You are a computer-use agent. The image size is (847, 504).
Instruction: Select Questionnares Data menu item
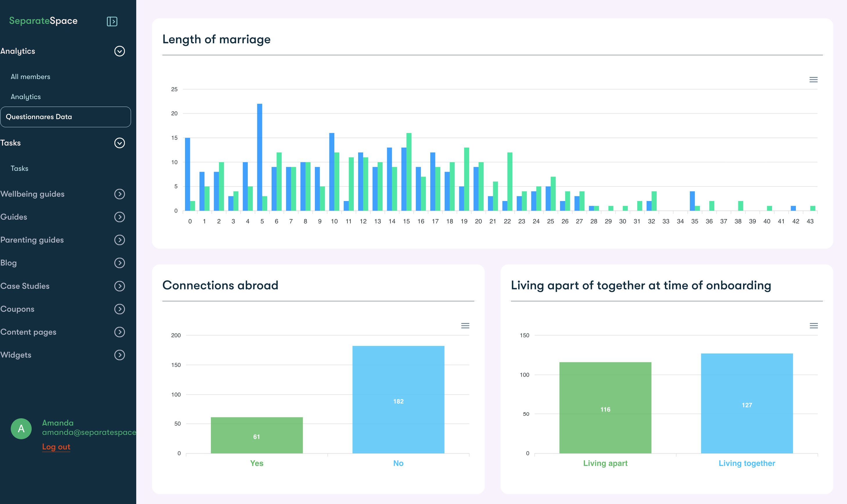pyautogui.click(x=66, y=117)
